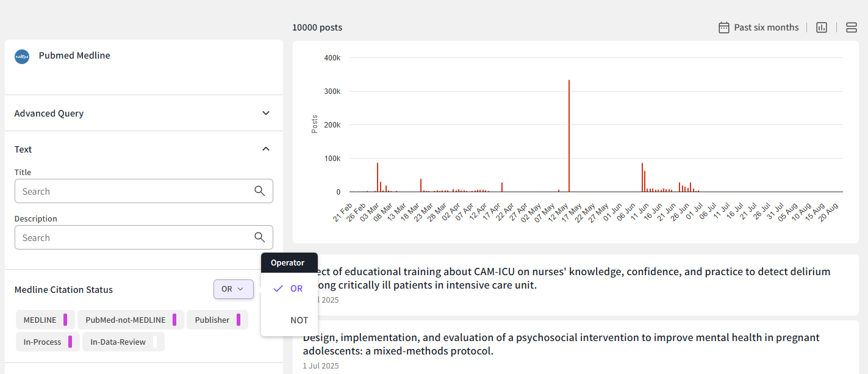Select the OR operator option

point(296,289)
